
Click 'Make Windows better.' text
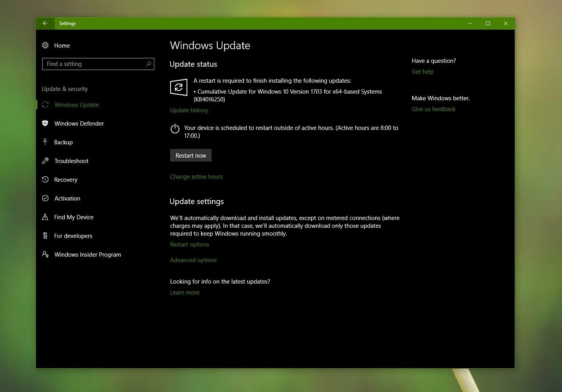[441, 98]
